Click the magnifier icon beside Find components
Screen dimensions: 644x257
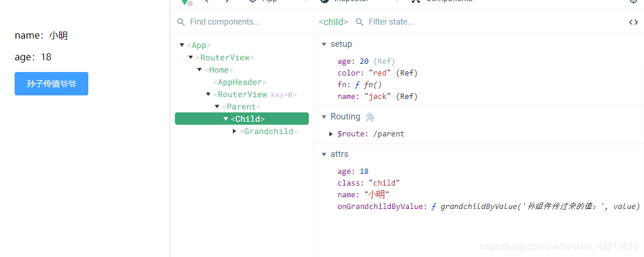(181, 22)
